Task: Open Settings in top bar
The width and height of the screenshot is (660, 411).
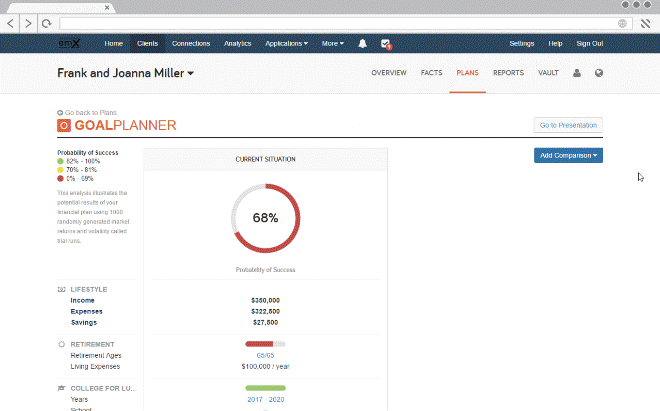Action: click(522, 43)
